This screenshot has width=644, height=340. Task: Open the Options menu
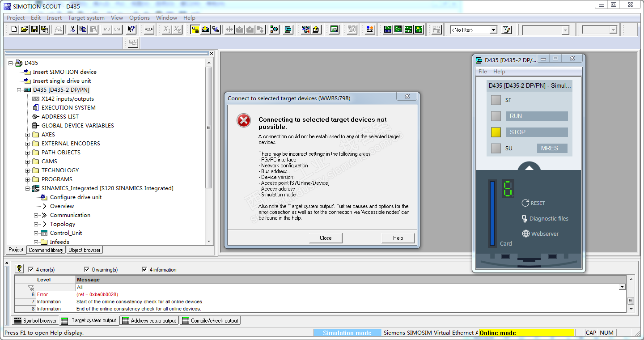(x=140, y=18)
